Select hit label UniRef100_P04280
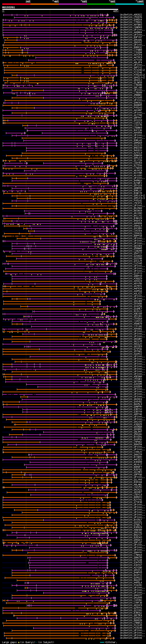 tap(131, 585)
